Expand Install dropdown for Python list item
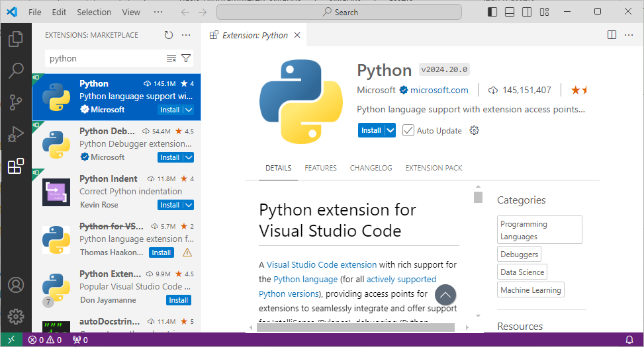 189,110
